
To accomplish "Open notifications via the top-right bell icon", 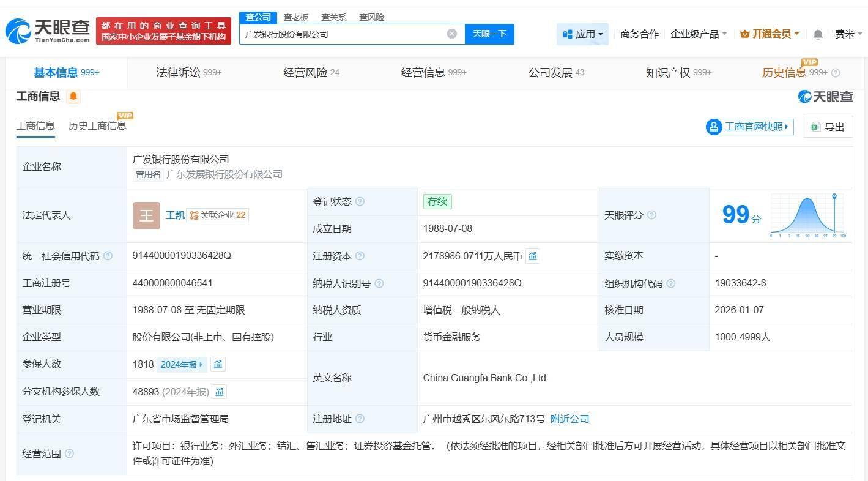I will coord(817,34).
